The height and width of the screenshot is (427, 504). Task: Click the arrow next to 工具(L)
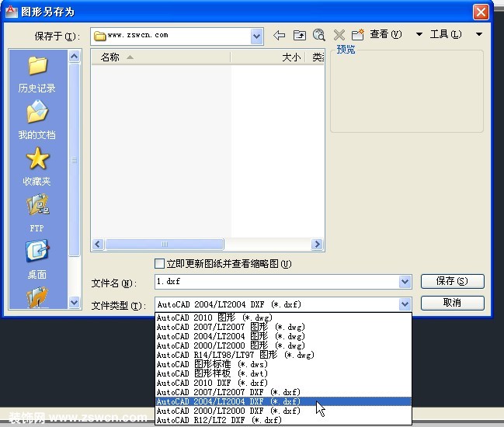point(479,34)
